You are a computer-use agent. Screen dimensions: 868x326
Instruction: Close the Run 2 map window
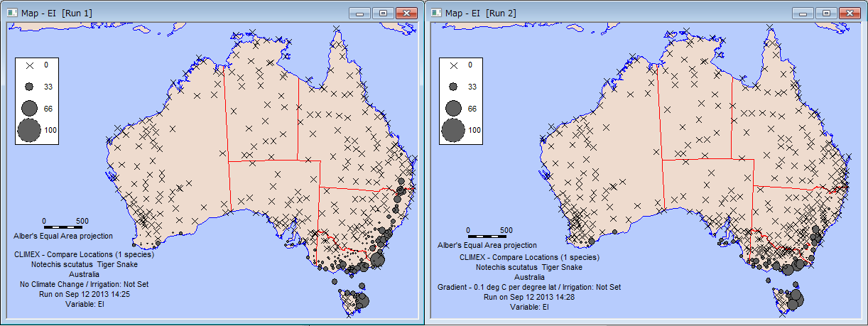coord(849,13)
